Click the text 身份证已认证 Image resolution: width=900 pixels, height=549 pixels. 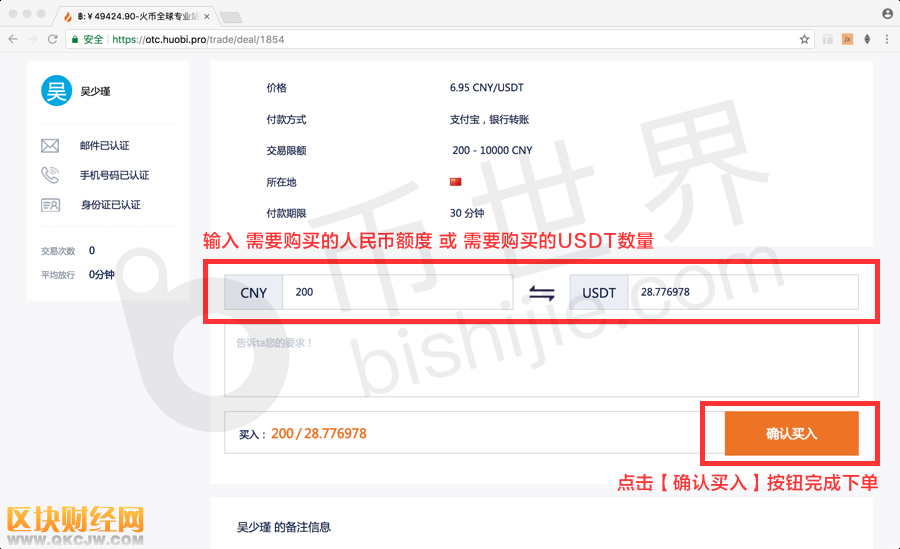point(111,205)
